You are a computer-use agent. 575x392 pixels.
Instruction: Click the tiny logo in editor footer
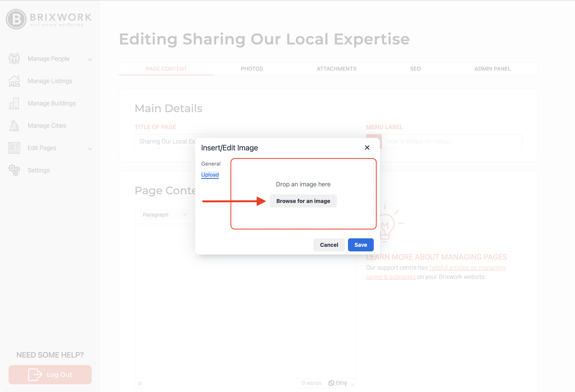pos(338,383)
